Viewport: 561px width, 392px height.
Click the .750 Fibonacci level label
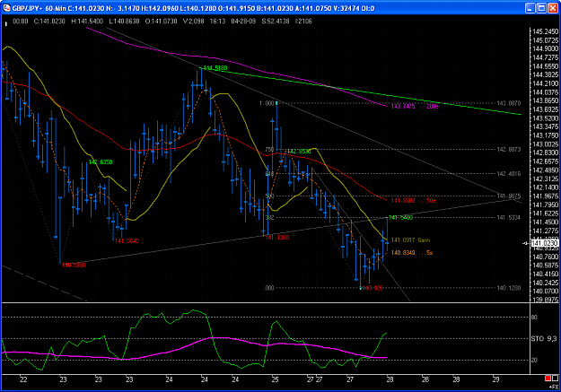click(269, 150)
